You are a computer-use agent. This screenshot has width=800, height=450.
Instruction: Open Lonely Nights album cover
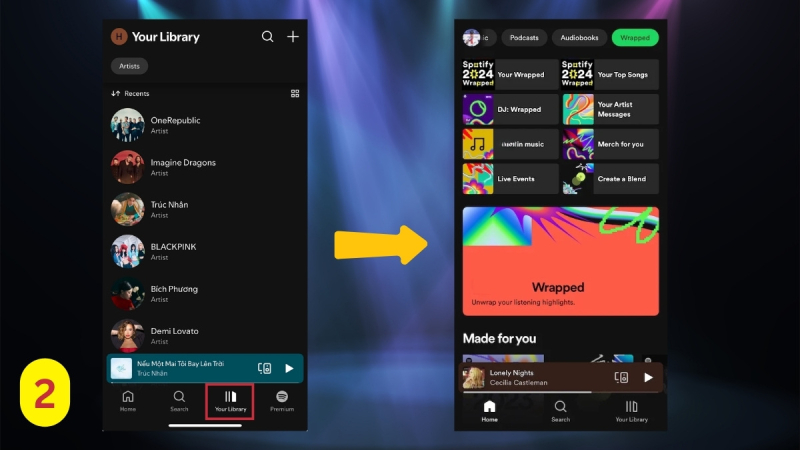click(473, 378)
